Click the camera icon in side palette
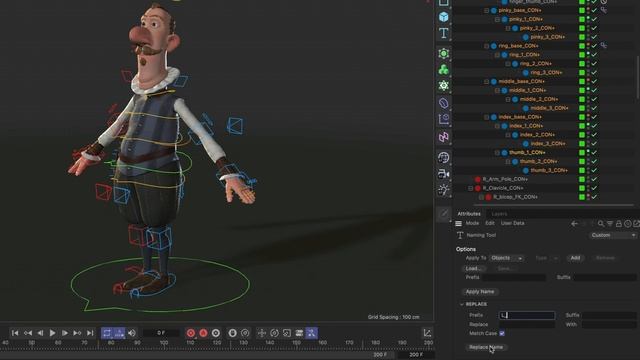This screenshot has width=640, height=360. click(x=444, y=174)
